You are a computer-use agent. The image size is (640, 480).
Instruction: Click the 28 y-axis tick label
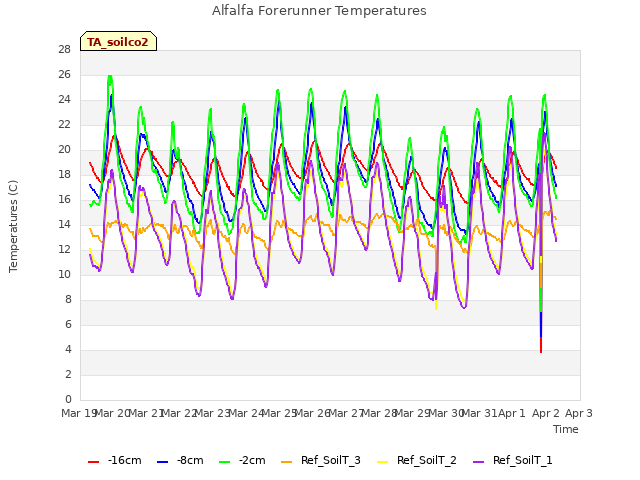pos(64,50)
